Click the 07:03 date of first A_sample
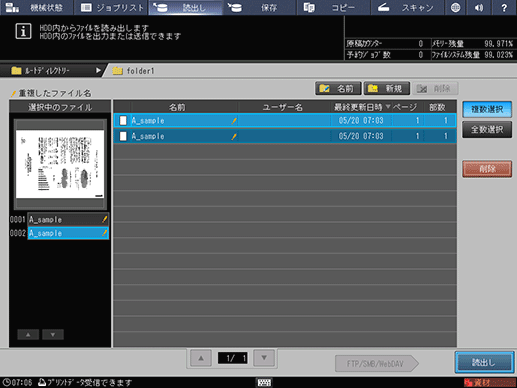The image size is (517, 388). 361,120
